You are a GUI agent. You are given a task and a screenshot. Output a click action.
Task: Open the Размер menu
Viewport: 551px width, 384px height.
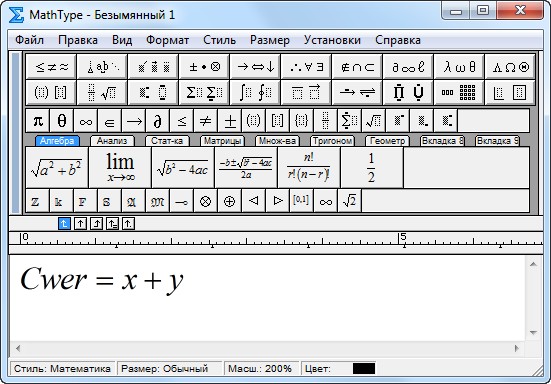tap(270, 40)
